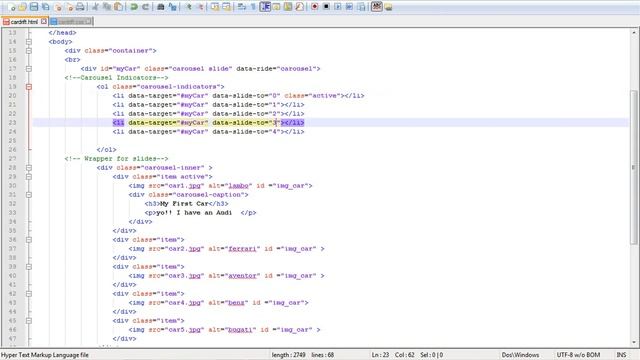Viewport: 640px width, 360px height.
Task: Toggle the Show All Characters icon
Action: point(253,7)
